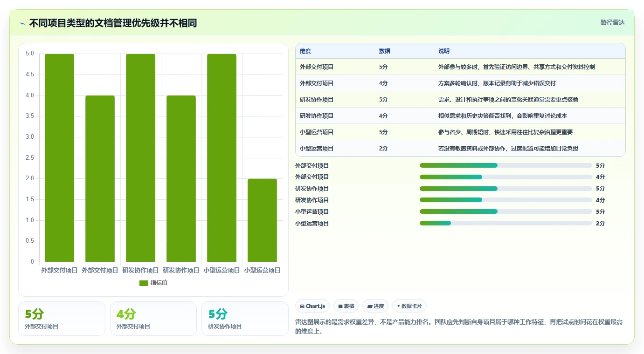
Task: Click the title 不同项目类型的文档管理优先级并不相同
Action: [113, 23]
